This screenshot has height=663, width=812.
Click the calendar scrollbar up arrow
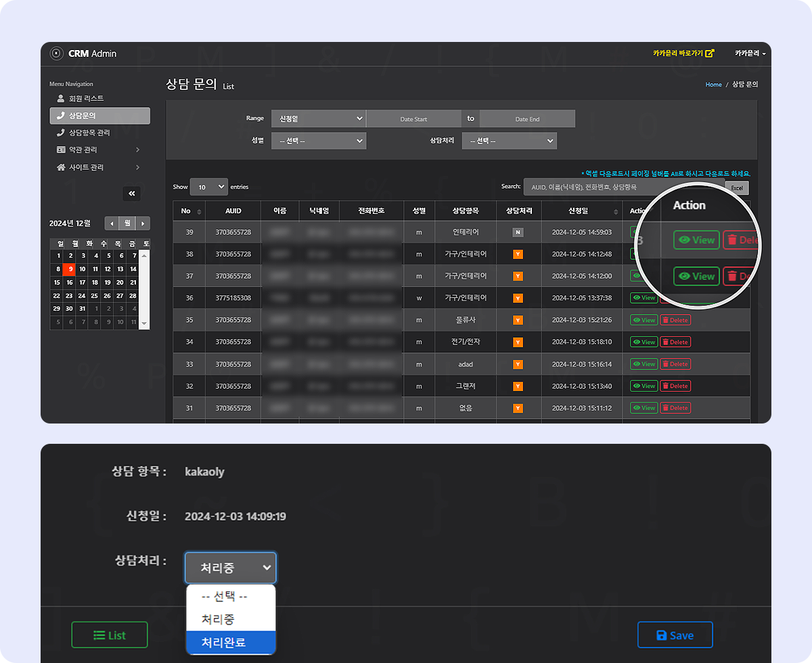144,255
